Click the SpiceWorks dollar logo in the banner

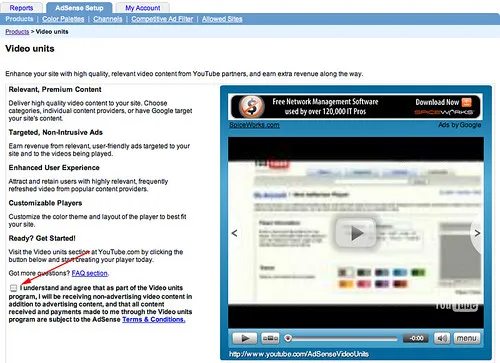(252, 107)
